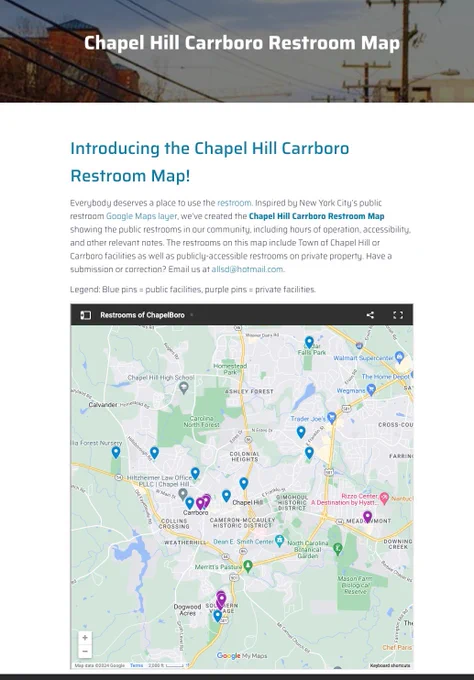The width and height of the screenshot is (474, 680).
Task: Click Introducing the Chapel Hill Carrboro heading
Action: click(x=209, y=162)
